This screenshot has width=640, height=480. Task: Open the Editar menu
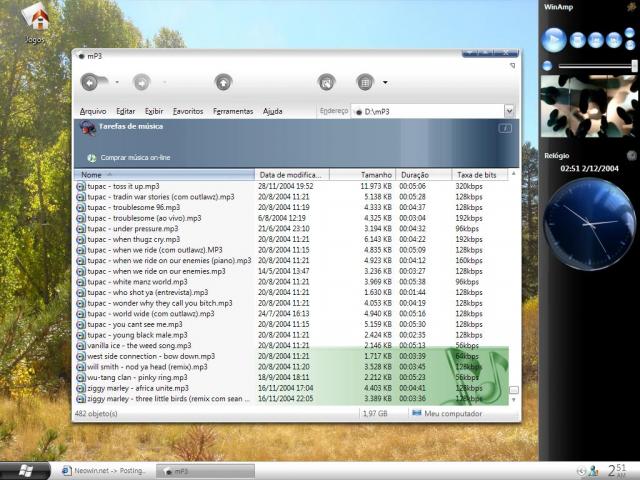coord(125,111)
